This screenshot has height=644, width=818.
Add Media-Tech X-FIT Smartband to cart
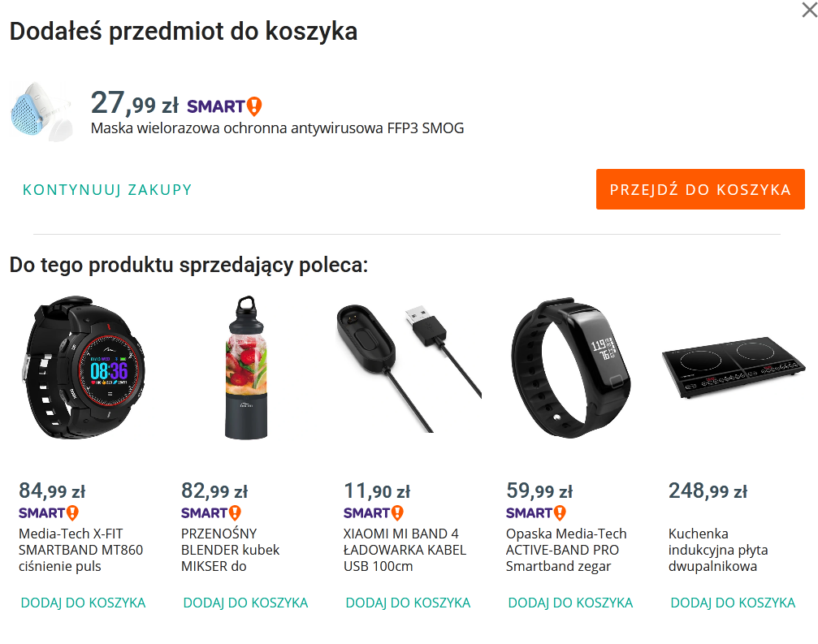tap(83, 603)
